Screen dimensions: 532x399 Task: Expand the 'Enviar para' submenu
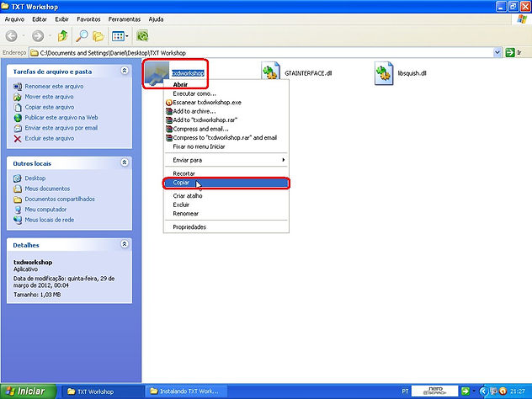226,160
